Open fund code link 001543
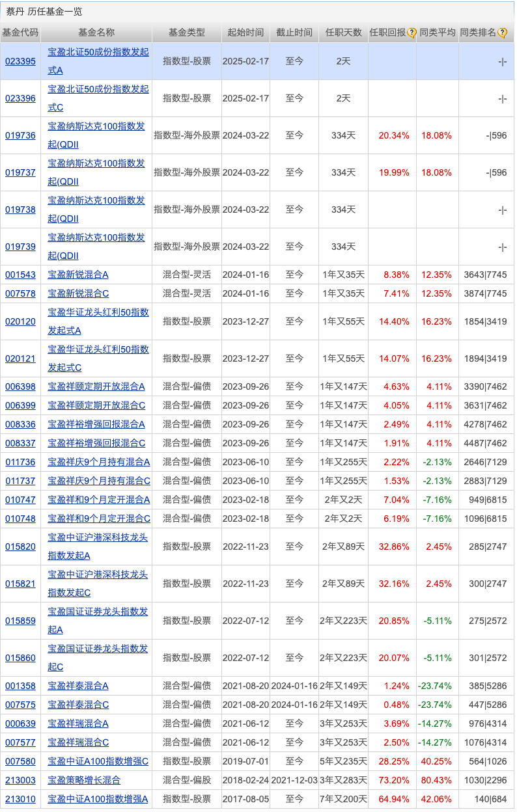This screenshot has width=517, height=812. pos(20,275)
